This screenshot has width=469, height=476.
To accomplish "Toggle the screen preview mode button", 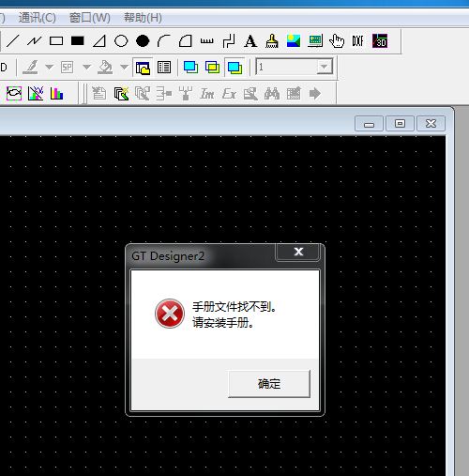I will (x=143, y=67).
